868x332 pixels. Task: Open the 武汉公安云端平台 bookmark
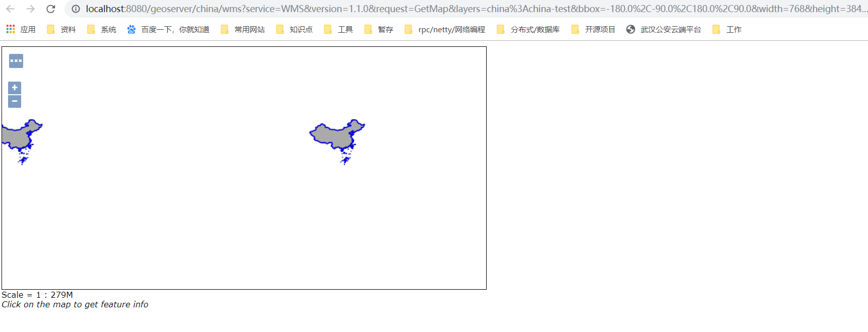tap(663, 29)
